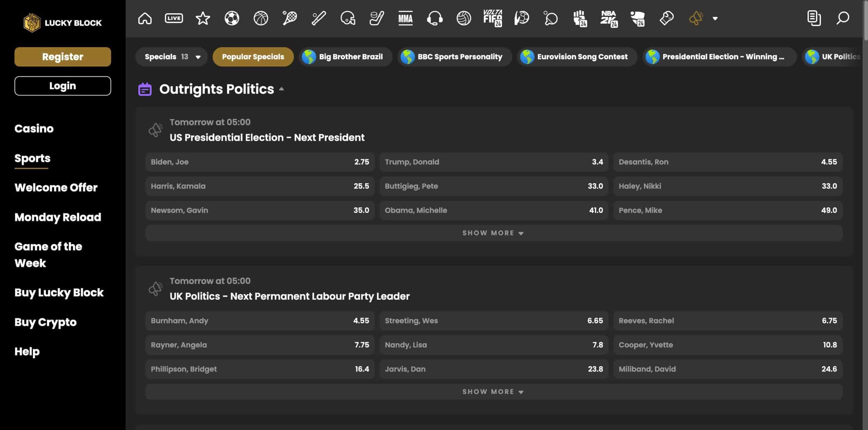Image resolution: width=868 pixels, height=430 pixels.
Task: Open the player 24 game icon
Action: [x=638, y=18]
